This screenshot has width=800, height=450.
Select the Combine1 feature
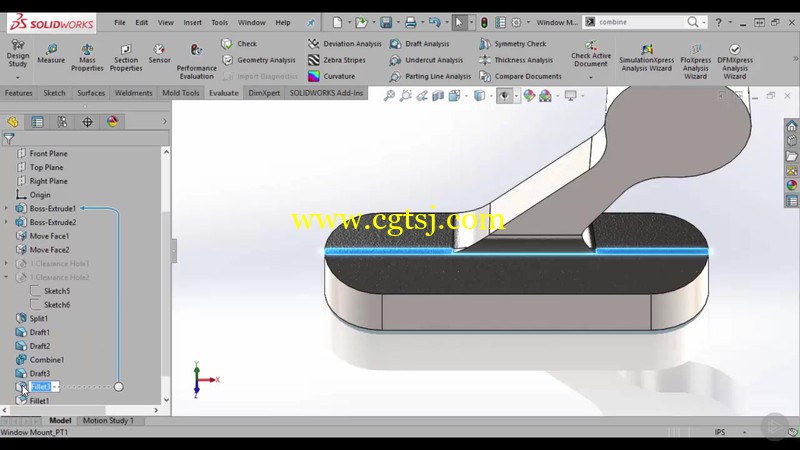click(46, 360)
